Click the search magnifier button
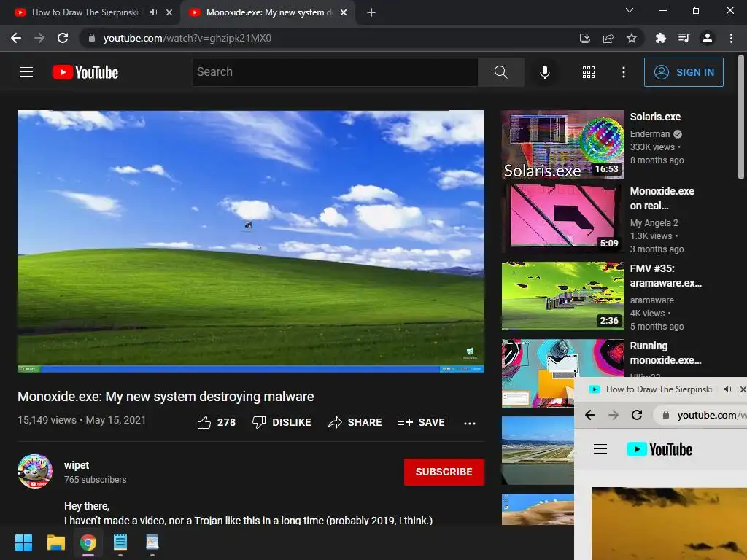The width and height of the screenshot is (747, 560). (x=500, y=72)
